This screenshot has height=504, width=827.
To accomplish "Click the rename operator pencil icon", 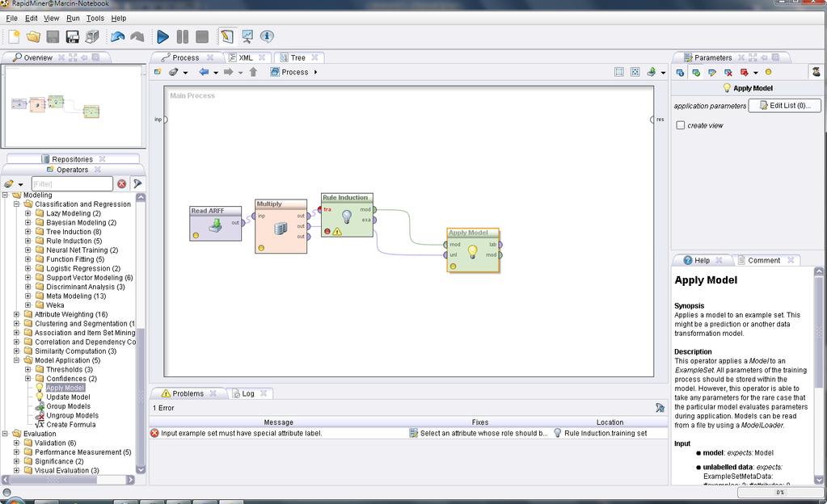I will pyautogui.click(x=712, y=72).
